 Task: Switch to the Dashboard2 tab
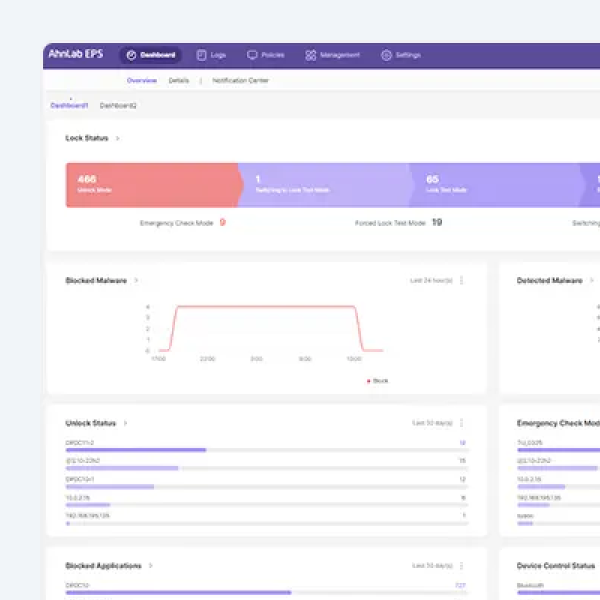point(118,105)
